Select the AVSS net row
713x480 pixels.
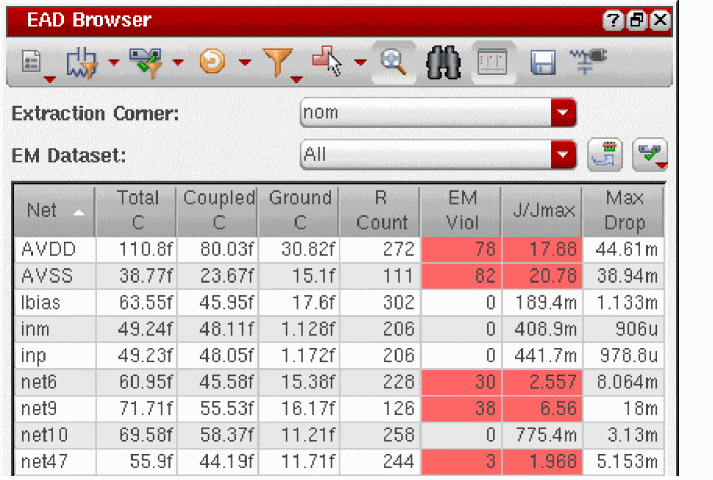339,276
